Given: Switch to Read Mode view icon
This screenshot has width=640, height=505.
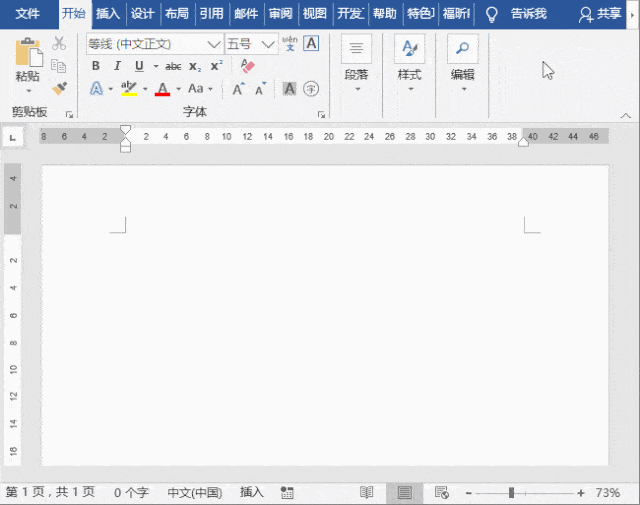Looking at the screenshot, I should (x=366, y=492).
